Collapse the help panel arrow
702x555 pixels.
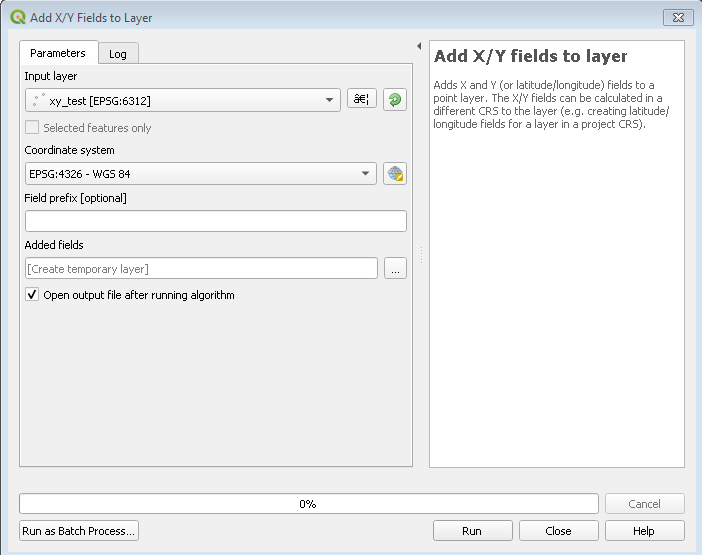pyautogui.click(x=419, y=46)
